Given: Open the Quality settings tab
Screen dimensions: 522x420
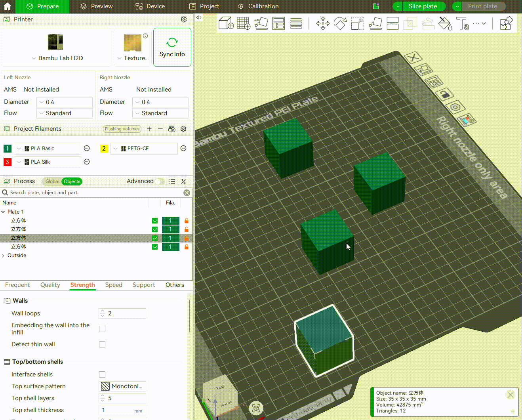Looking at the screenshot, I should (x=50, y=285).
